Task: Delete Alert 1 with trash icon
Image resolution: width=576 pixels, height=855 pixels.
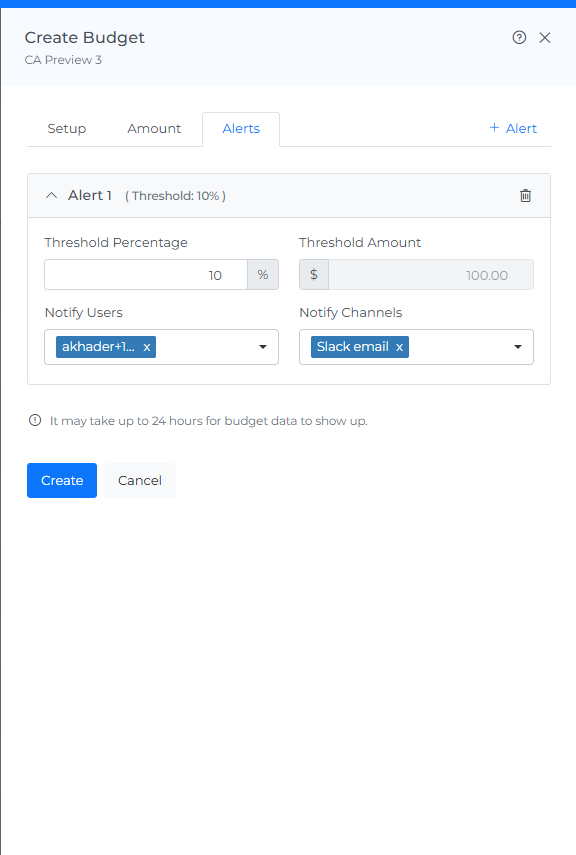Action: click(525, 196)
